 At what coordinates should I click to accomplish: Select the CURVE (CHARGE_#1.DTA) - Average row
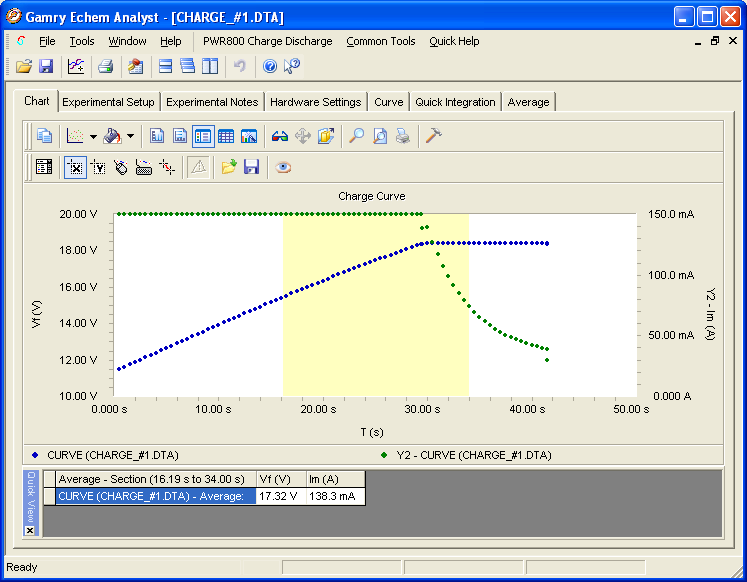(155, 496)
